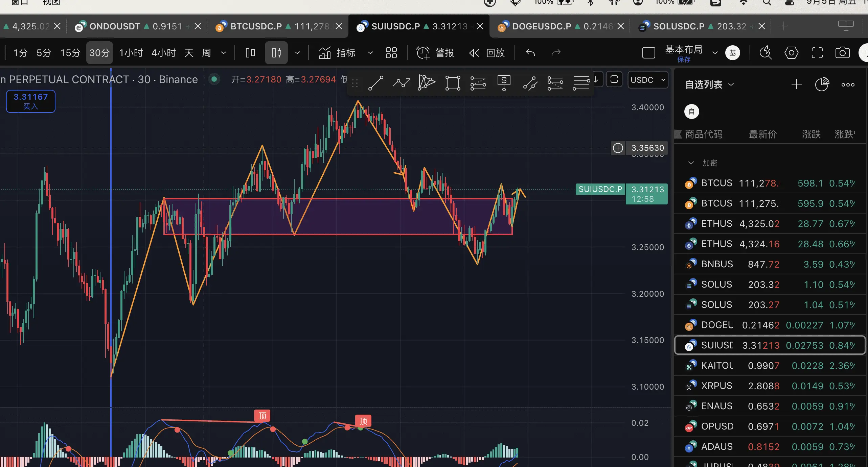This screenshot has width=868, height=467.
Task: Start bar replay mode
Action: pyautogui.click(x=487, y=53)
